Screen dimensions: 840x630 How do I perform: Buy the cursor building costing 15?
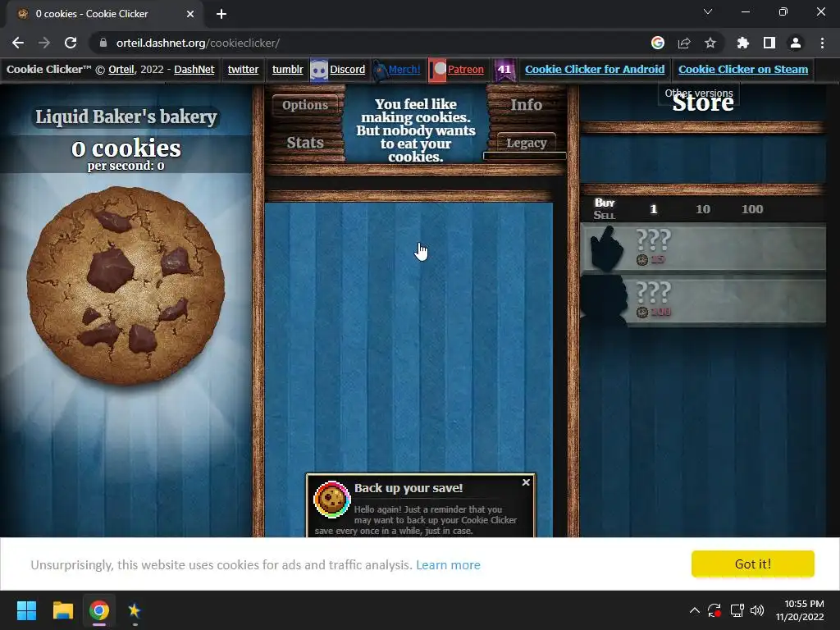[703, 248]
